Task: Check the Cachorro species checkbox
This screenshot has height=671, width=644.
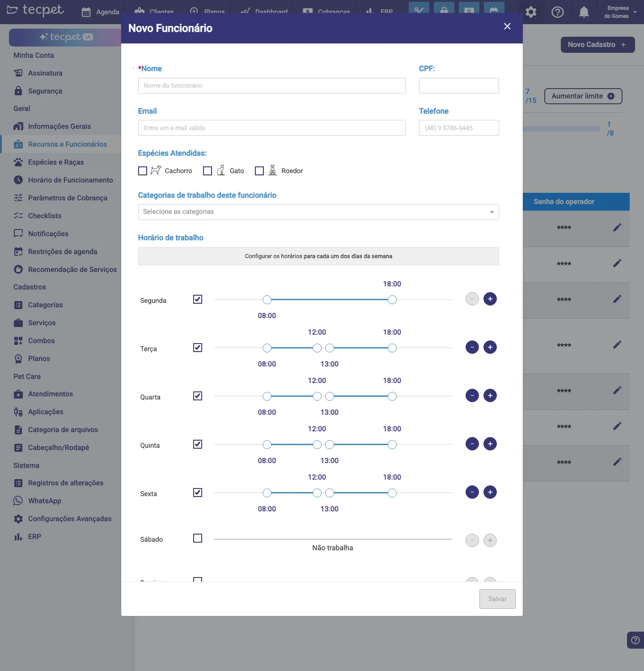Action: pos(143,171)
